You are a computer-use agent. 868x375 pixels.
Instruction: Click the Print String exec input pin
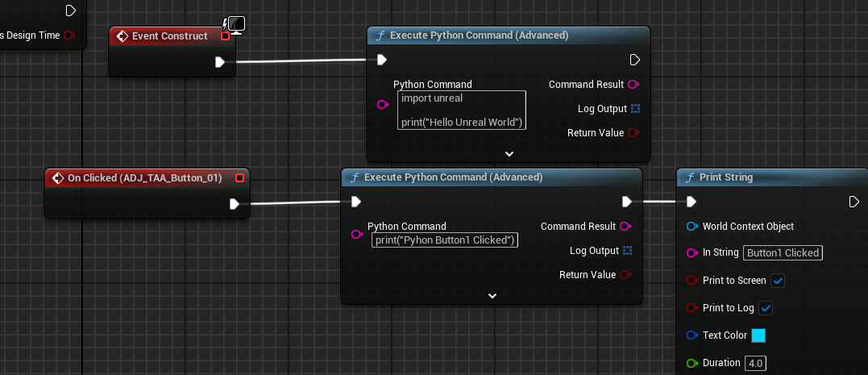click(691, 202)
